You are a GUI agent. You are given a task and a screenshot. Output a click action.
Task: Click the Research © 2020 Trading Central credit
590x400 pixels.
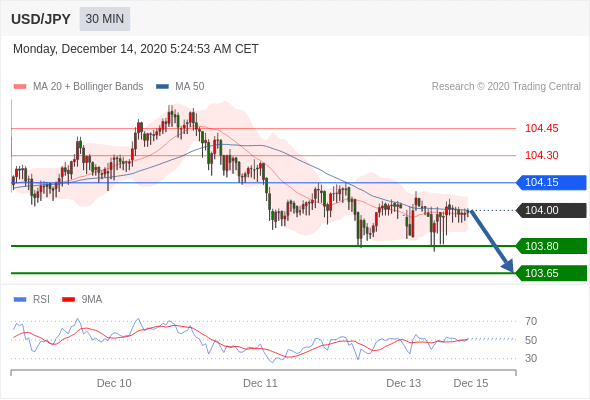coord(506,87)
